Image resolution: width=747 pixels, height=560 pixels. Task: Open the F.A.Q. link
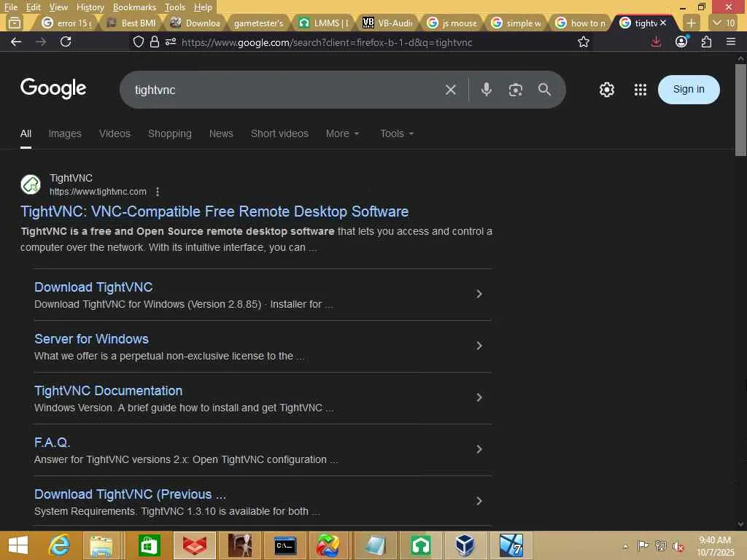(x=52, y=443)
